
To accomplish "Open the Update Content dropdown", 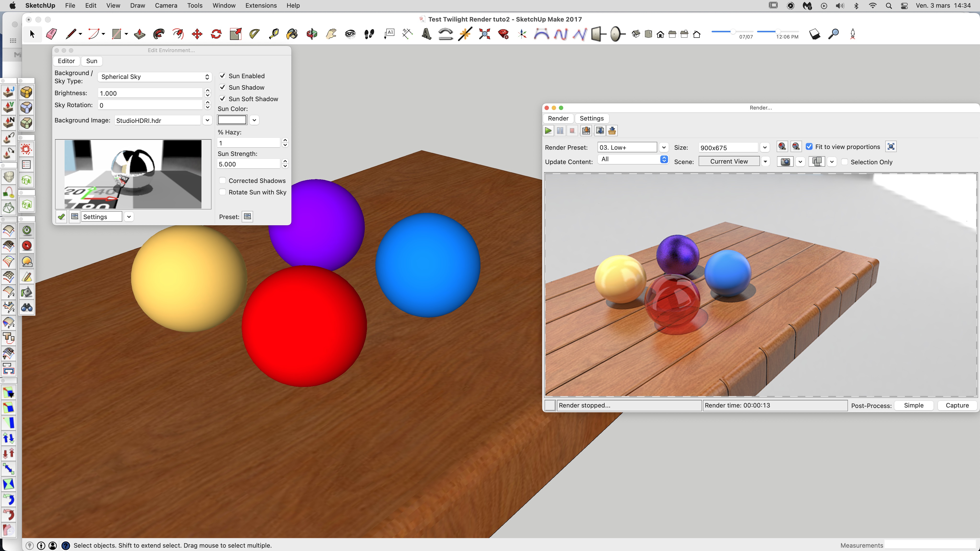I will click(633, 159).
